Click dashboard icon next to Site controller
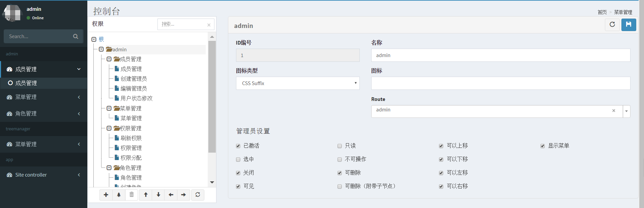 coord(9,175)
